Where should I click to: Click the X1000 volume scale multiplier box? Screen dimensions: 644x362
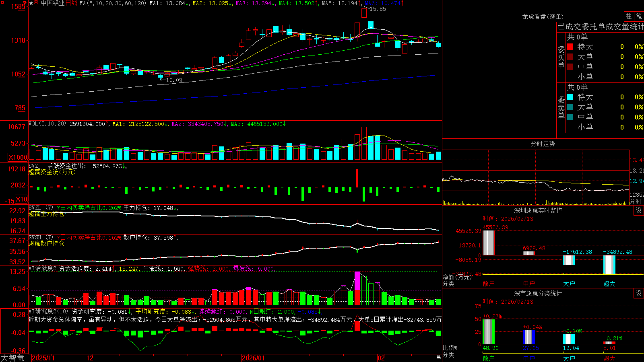pyautogui.click(x=18, y=157)
